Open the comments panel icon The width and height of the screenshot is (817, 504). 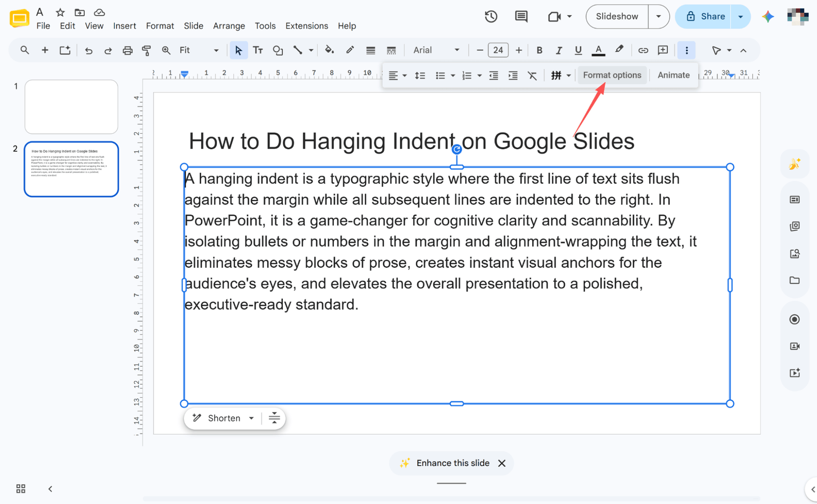[x=521, y=16]
